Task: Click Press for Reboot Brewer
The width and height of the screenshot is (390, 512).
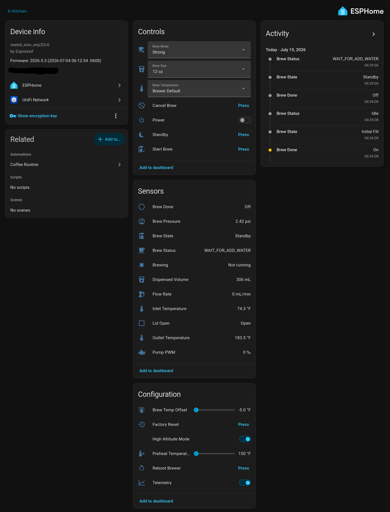Action: (x=243, y=468)
